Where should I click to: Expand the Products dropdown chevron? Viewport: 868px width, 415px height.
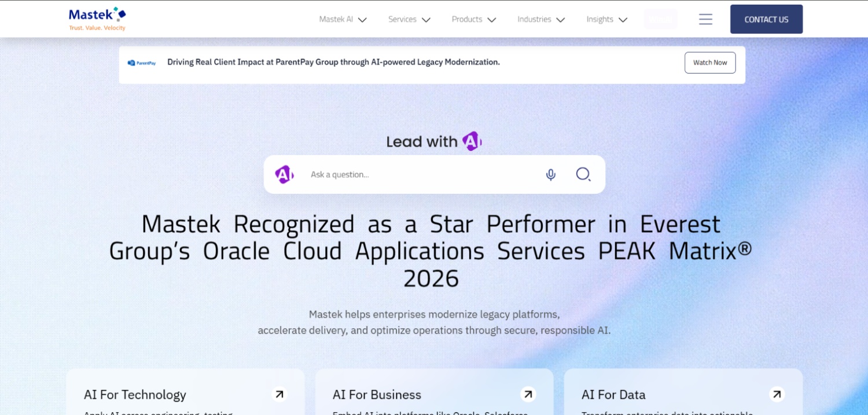(x=492, y=20)
